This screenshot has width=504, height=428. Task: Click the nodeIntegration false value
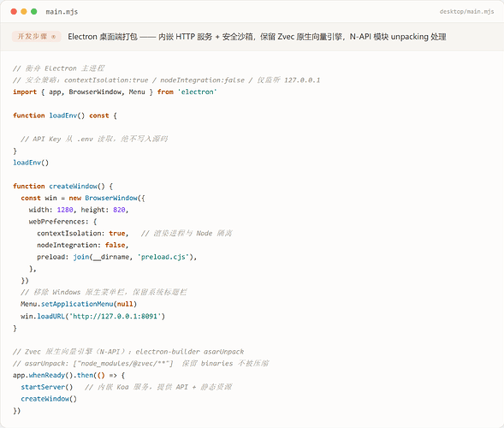pos(115,245)
